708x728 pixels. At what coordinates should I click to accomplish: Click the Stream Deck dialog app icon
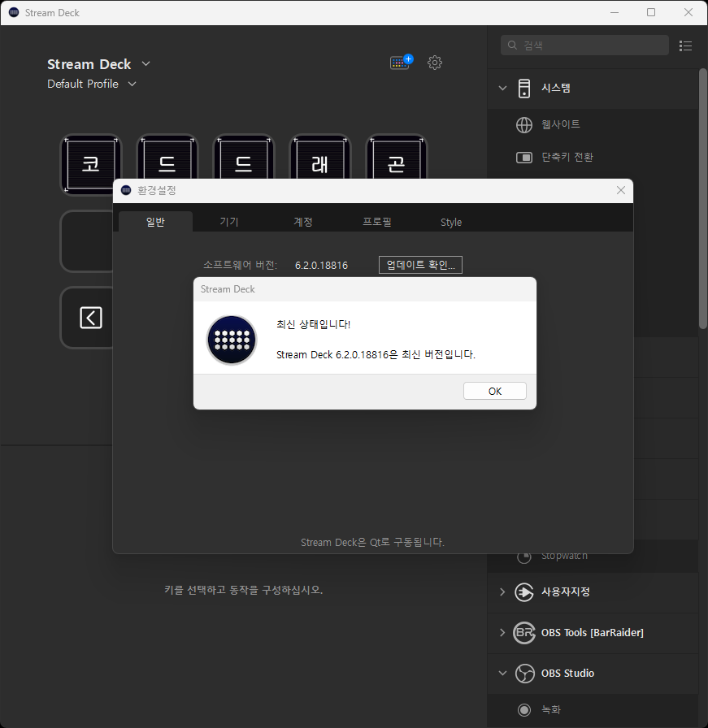point(232,340)
